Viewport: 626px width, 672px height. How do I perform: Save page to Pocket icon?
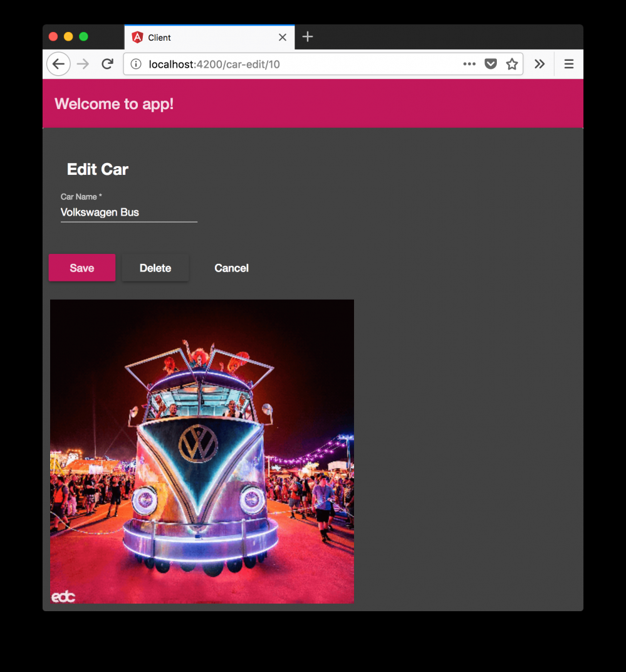pos(491,65)
